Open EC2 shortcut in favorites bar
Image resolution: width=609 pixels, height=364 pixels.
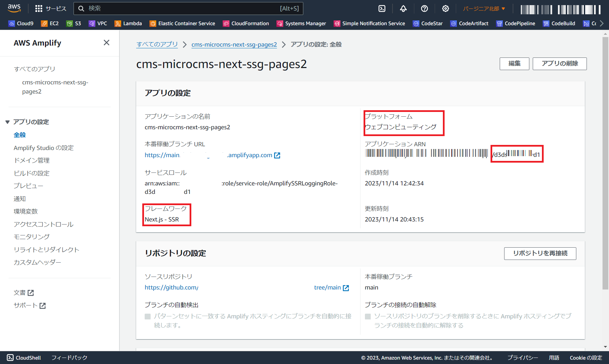(50, 23)
